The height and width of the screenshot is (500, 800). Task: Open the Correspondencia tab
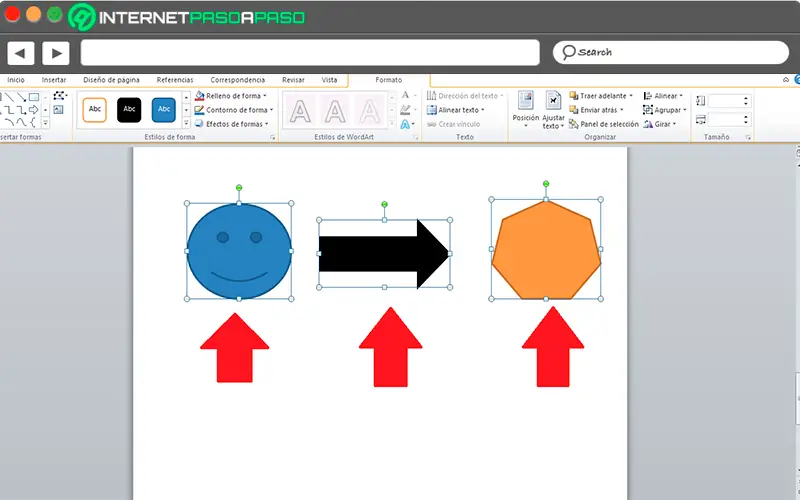pyautogui.click(x=238, y=80)
